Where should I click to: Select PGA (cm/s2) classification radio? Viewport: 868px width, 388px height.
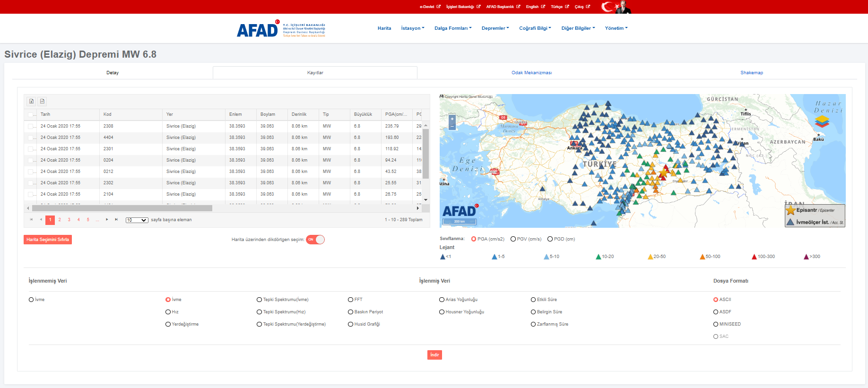(x=474, y=239)
